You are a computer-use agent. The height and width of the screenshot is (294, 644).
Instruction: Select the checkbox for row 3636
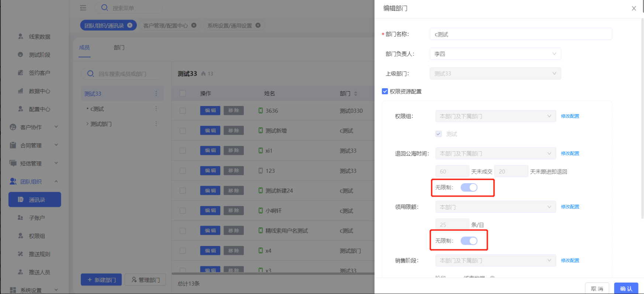183,111
